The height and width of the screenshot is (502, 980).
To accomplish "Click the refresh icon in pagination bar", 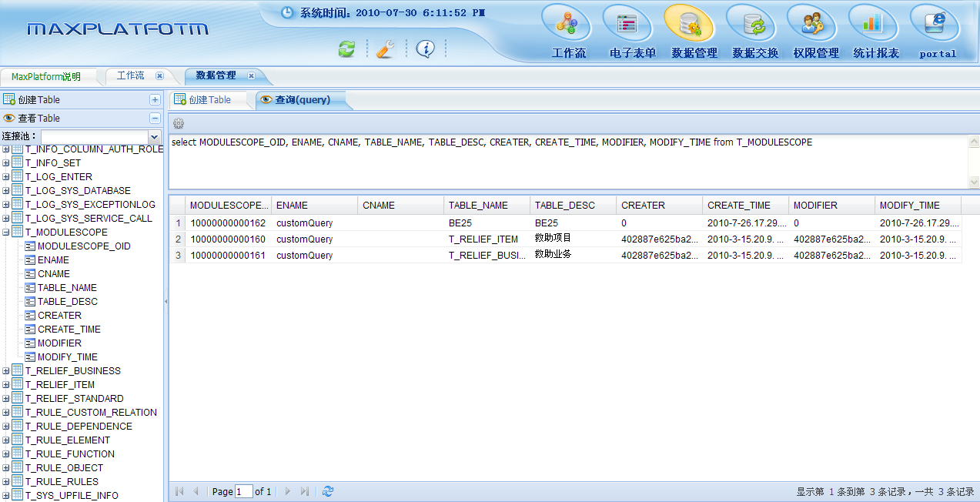I will (328, 491).
